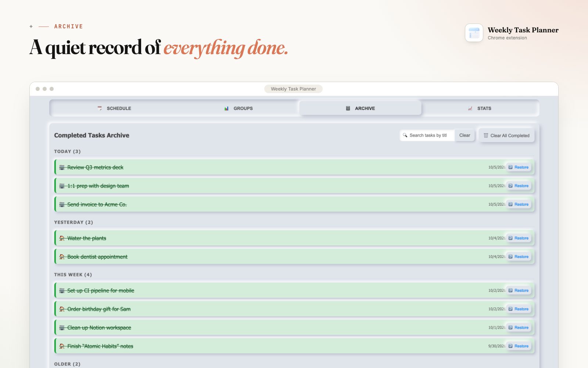Click the task title '1:1 prep with design team'

click(x=98, y=186)
